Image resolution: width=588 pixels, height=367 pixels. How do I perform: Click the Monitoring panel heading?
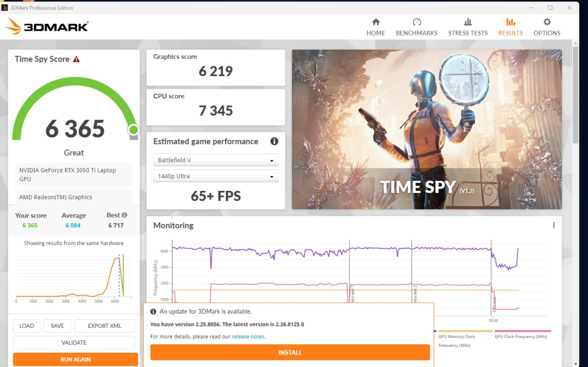pos(173,225)
